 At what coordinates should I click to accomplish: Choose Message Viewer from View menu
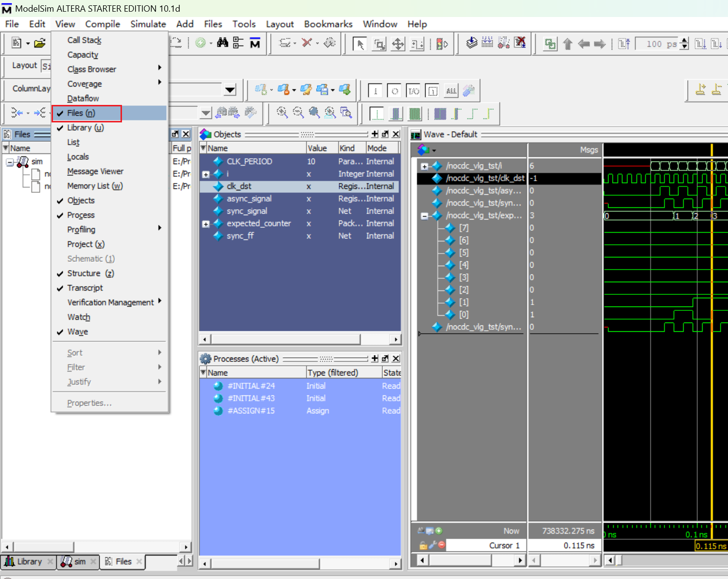pyautogui.click(x=109, y=171)
